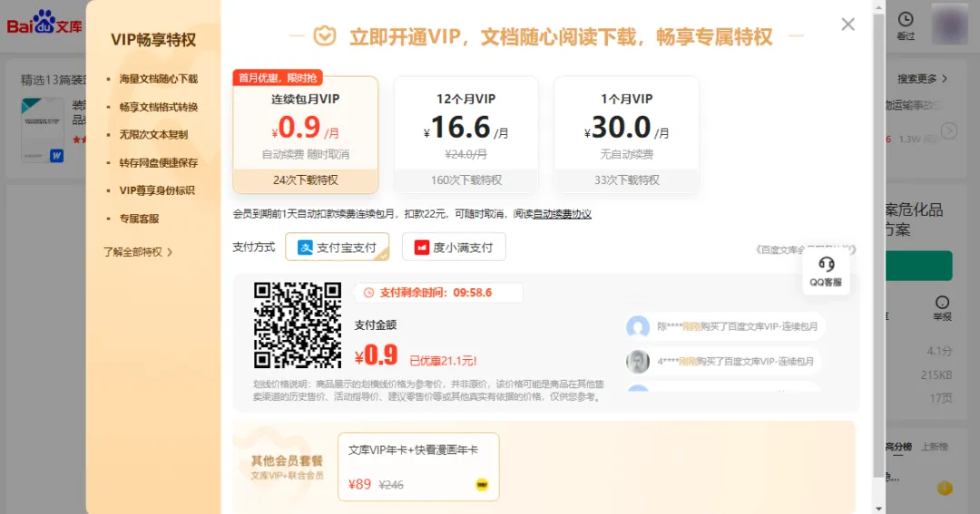Choose 支付宝支付 payment method

coord(338,247)
